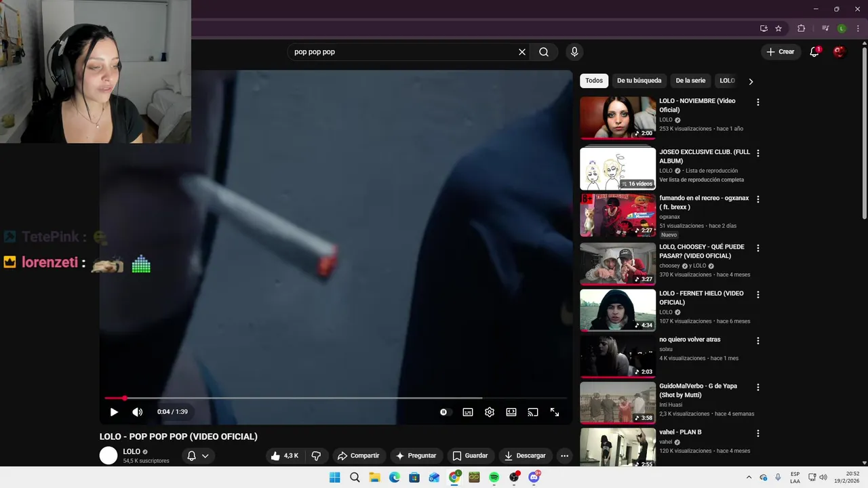
Task: Click the Preguntar button
Action: click(416, 456)
